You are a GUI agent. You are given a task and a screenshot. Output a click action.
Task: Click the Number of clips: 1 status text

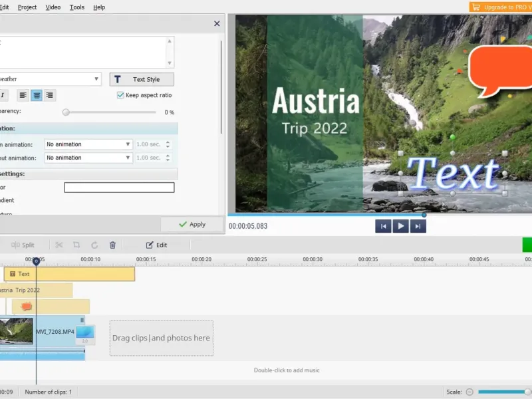(x=48, y=392)
